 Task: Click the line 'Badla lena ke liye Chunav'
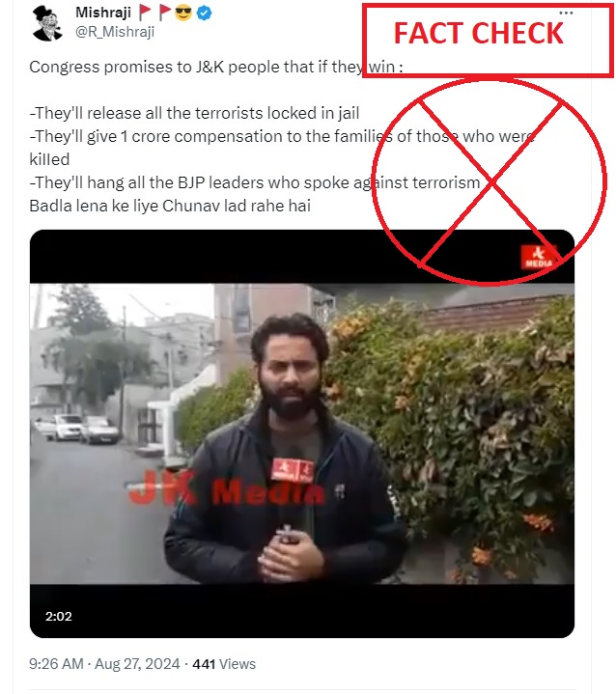point(170,206)
